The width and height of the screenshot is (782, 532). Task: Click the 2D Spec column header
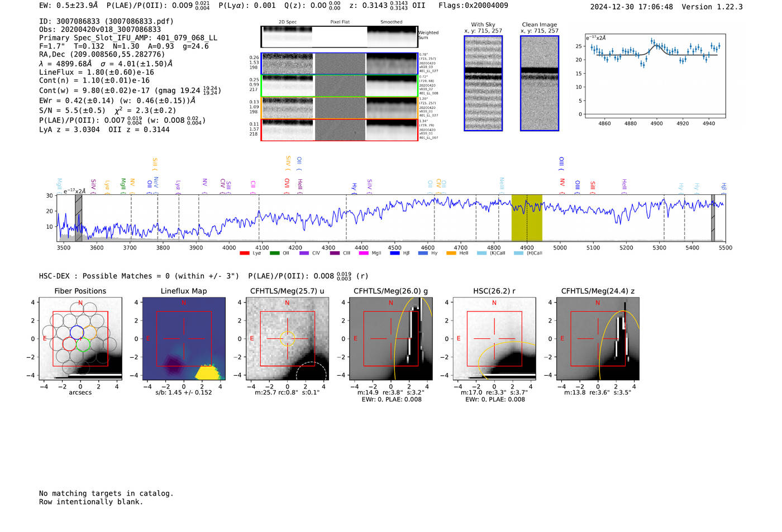pos(288,22)
